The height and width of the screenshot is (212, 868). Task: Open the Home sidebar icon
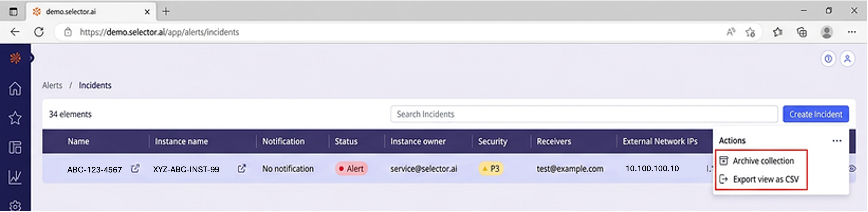coord(15,89)
